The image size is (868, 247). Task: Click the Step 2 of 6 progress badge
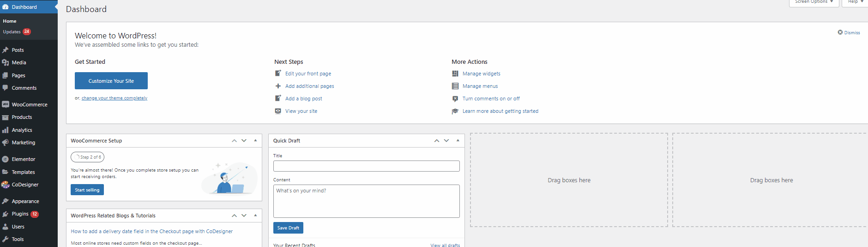[88, 157]
